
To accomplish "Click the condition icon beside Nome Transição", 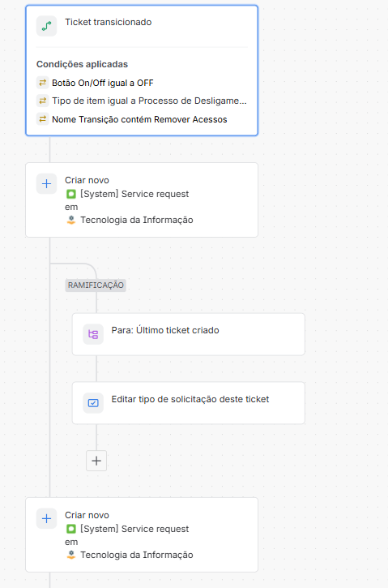I will pyautogui.click(x=42, y=119).
